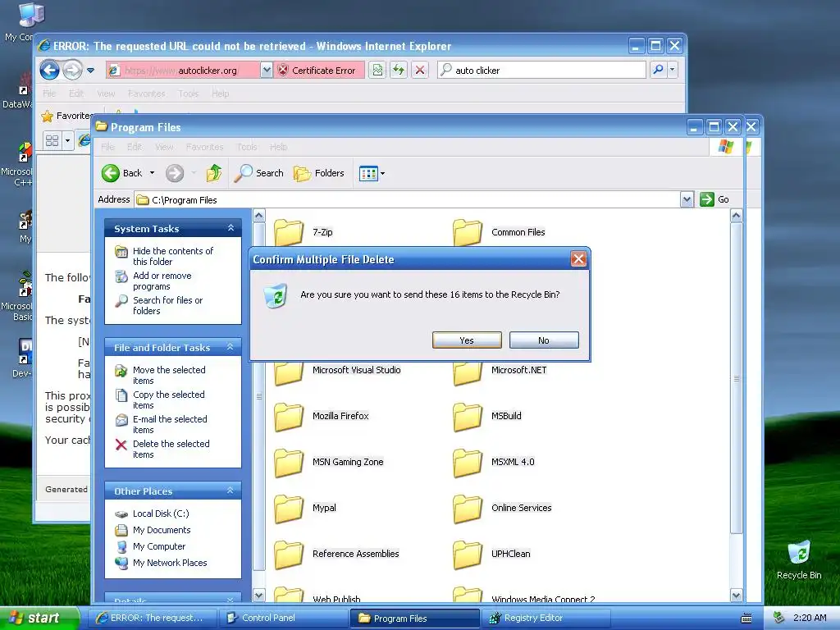The width and height of the screenshot is (840, 630).
Task: Select the Microsoft.NET folder label
Action: [x=518, y=370]
